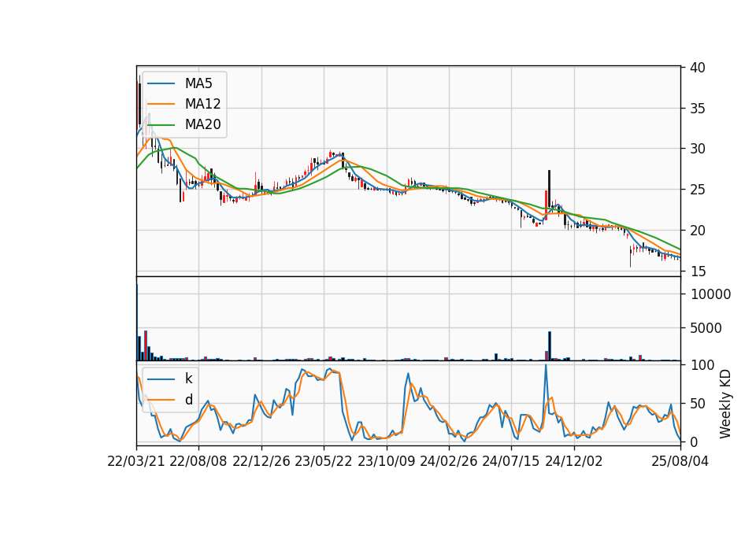The height and width of the screenshot is (543, 756).
Task: Click the KD axis value 0
Action: pos(694,441)
